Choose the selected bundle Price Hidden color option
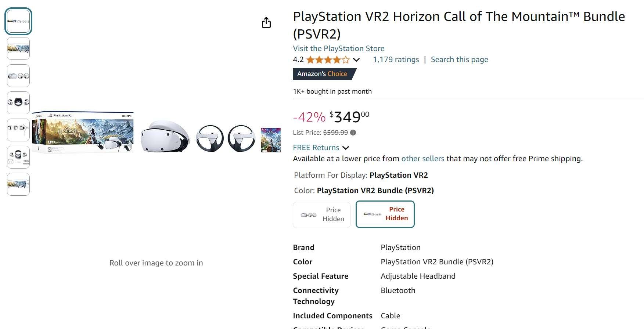Viewport: 644px width, 329px height. (x=385, y=214)
